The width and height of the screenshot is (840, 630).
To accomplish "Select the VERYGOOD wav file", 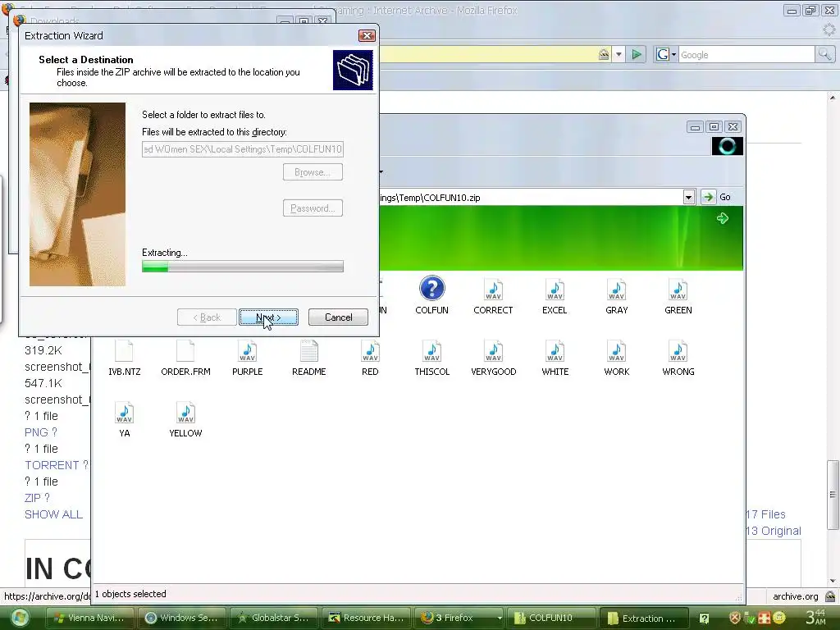I will click(x=493, y=358).
